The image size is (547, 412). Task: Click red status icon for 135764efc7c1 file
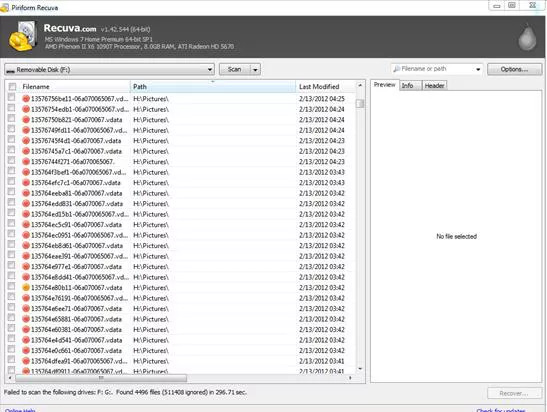pyautogui.click(x=26, y=182)
